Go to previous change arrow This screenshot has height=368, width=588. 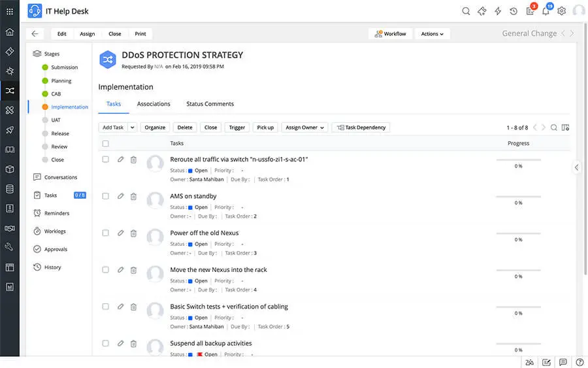[x=563, y=33]
